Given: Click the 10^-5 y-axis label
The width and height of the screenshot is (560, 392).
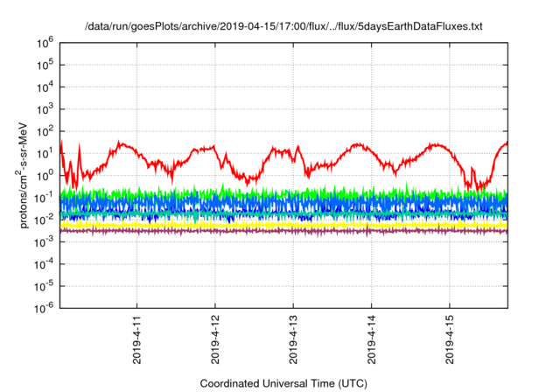Looking at the screenshot, I should tap(44, 287).
